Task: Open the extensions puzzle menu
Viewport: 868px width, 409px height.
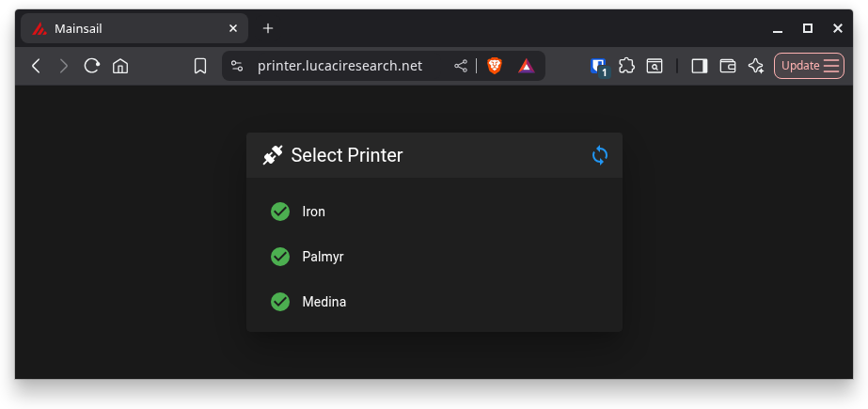Action: (626, 67)
